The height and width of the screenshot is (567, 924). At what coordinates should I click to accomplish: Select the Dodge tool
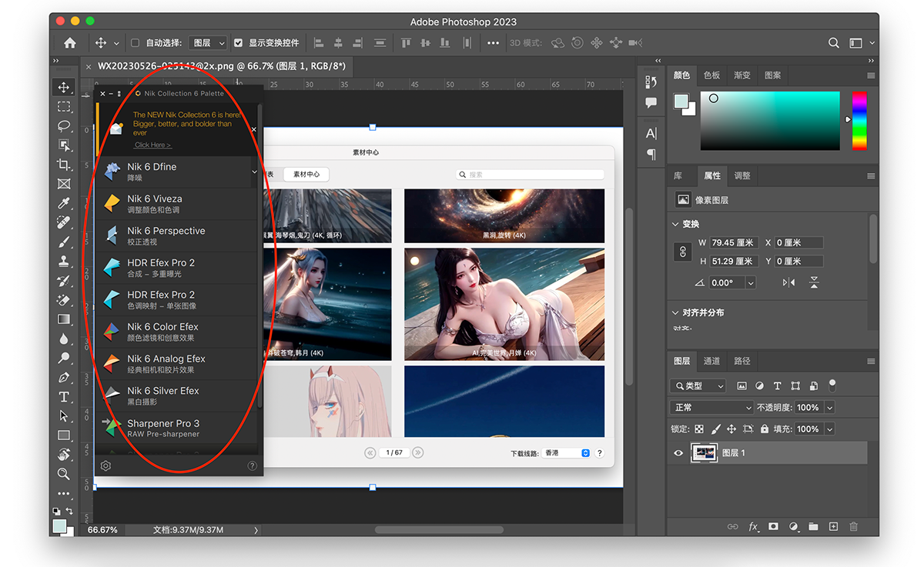64,358
